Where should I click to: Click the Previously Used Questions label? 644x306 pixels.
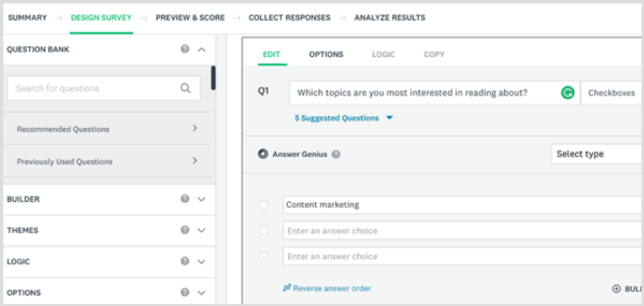pos(65,162)
